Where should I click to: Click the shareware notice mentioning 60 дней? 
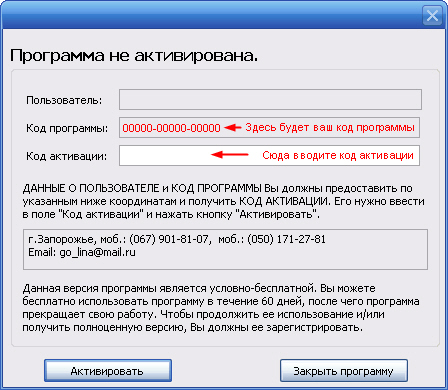tap(221, 308)
